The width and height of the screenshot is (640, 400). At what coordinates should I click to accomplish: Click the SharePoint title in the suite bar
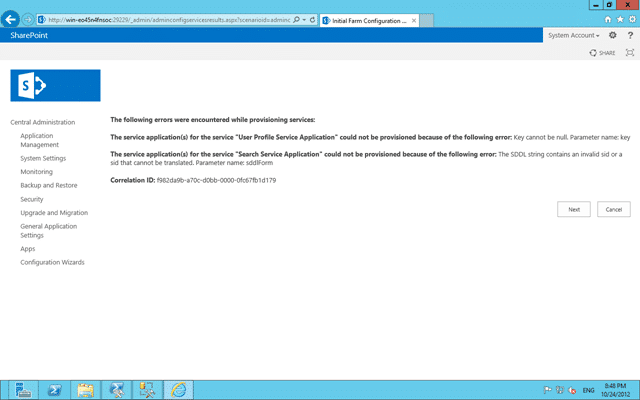(x=29, y=35)
